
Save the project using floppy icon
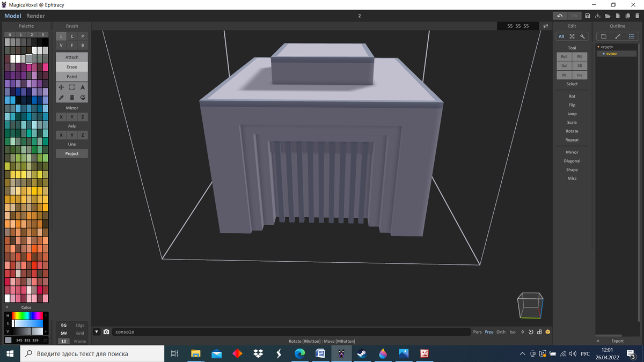point(588,16)
